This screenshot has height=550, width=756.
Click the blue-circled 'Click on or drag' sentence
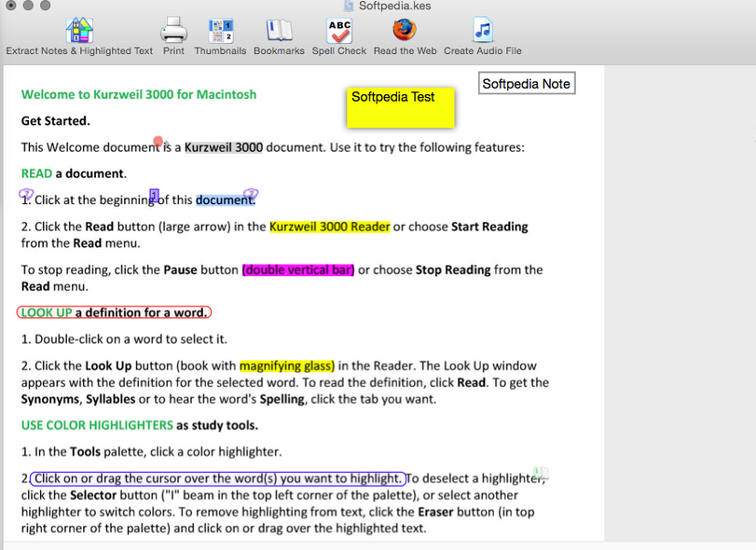218,479
